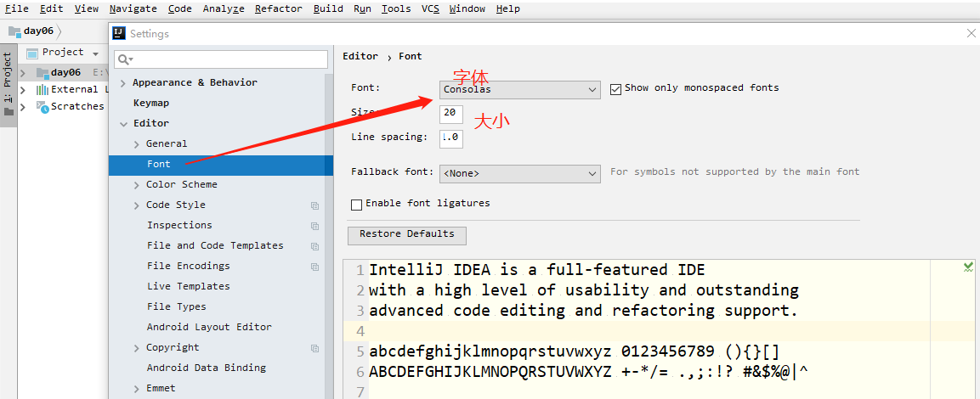Open the Run menu

coord(362,8)
